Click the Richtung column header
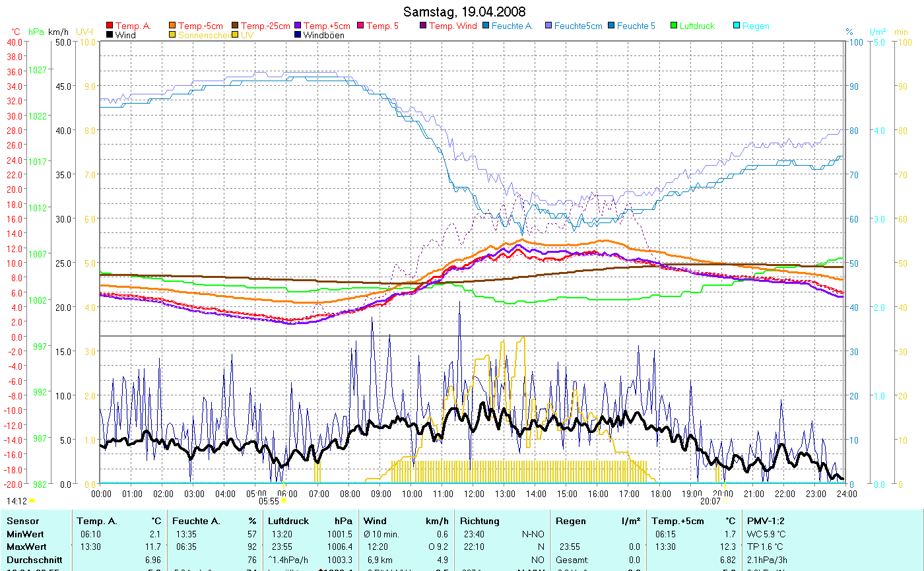Viewport: 924px width, 571px height. [480, 521]
